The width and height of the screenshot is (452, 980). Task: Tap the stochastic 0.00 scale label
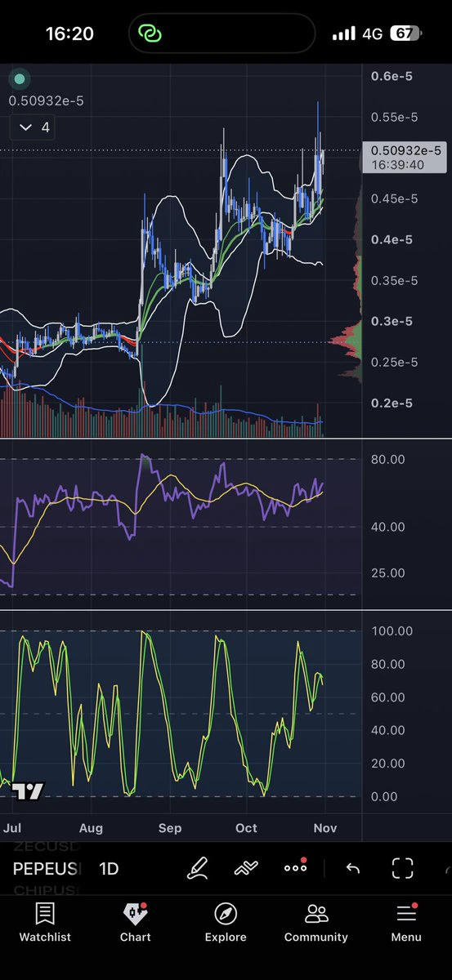pos(384,796)
